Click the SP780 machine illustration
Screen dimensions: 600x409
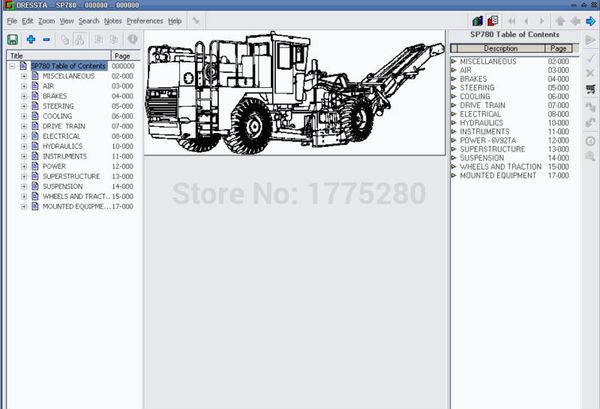[x=295, y=93]
